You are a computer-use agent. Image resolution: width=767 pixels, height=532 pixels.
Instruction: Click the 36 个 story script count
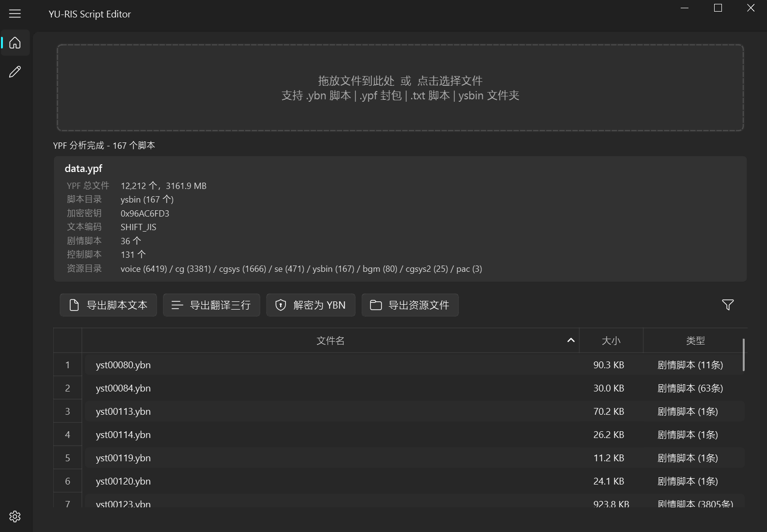click(130, 241)
